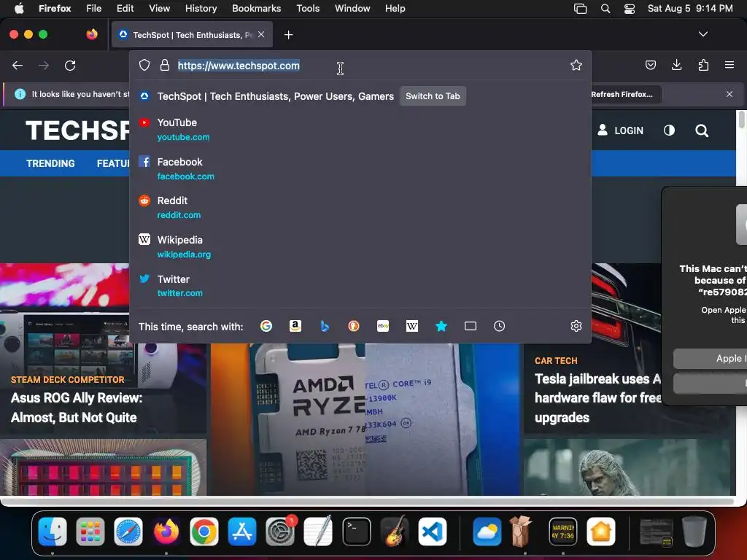Screen dimensions: 747x560
Task: Reload the current page
Action: point(70,65)
